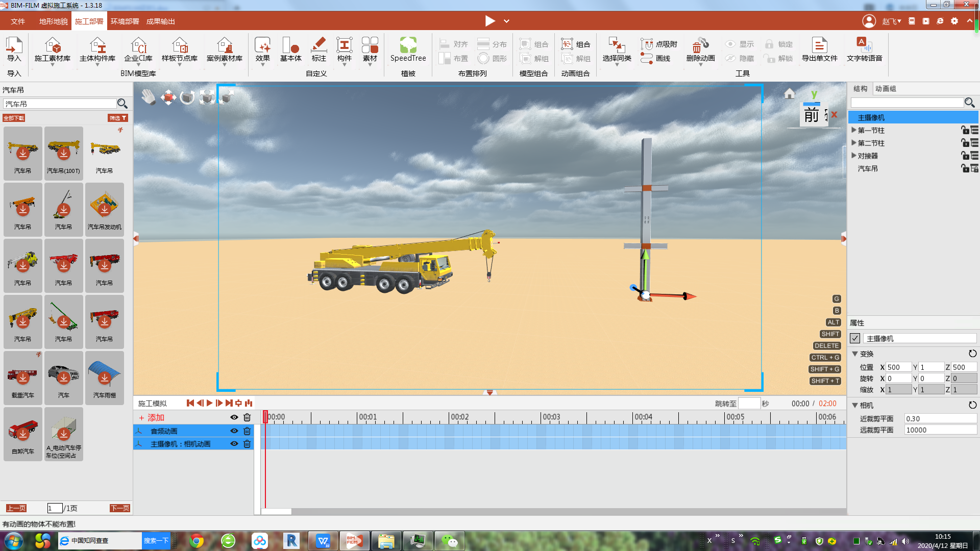Image resolution: width=980 pixels, height=551 pixels.
Task: Click the red playhead marker on the timeline
Action: 265,416
